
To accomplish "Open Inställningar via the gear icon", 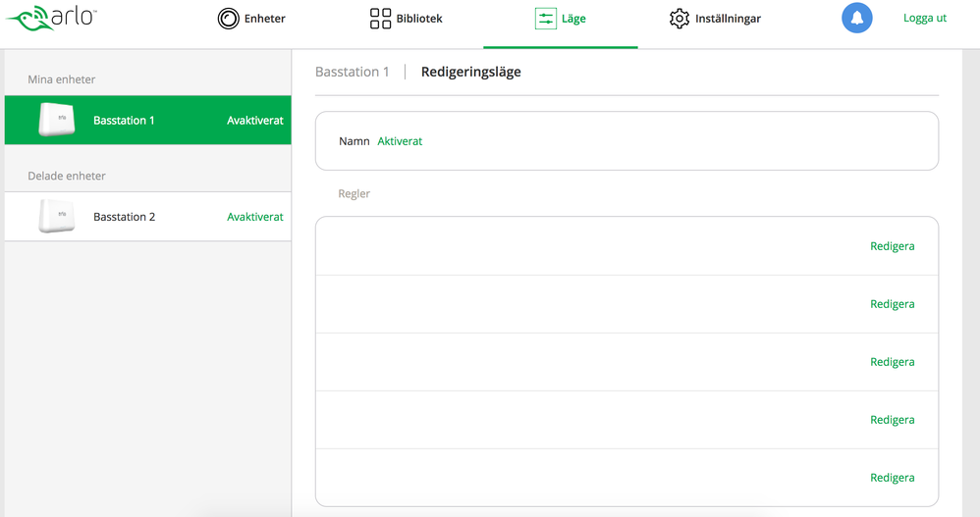I will (x=680, y=19).
